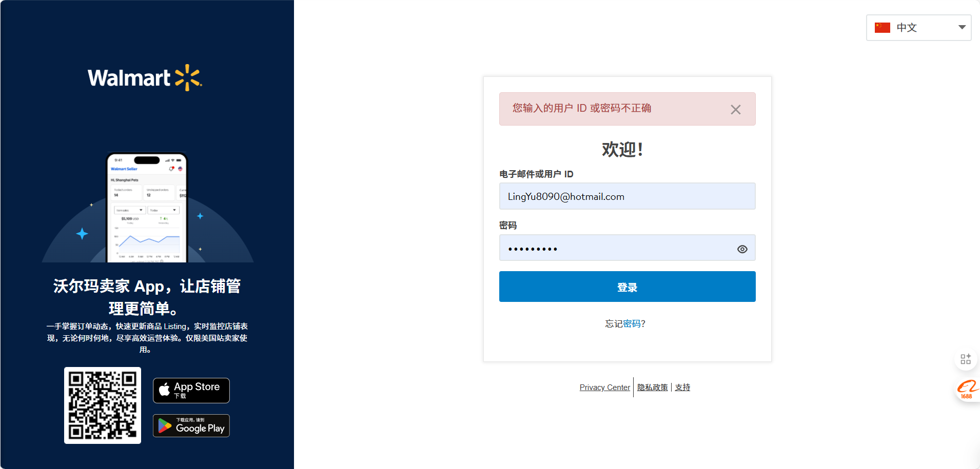The image size is (980, 469).
Task: Open the Privacy Center link
Action: (604, 388)
